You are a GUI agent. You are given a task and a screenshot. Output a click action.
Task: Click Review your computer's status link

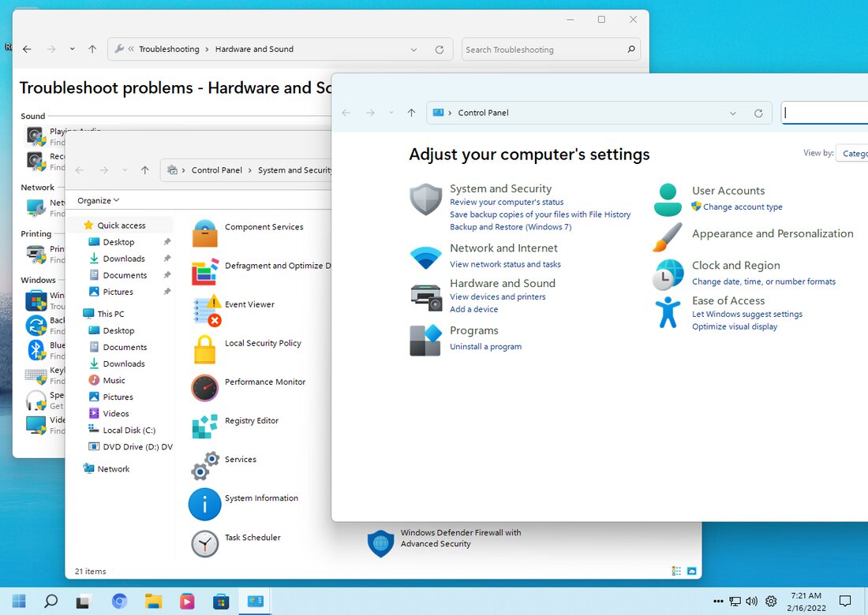(507, 202)
